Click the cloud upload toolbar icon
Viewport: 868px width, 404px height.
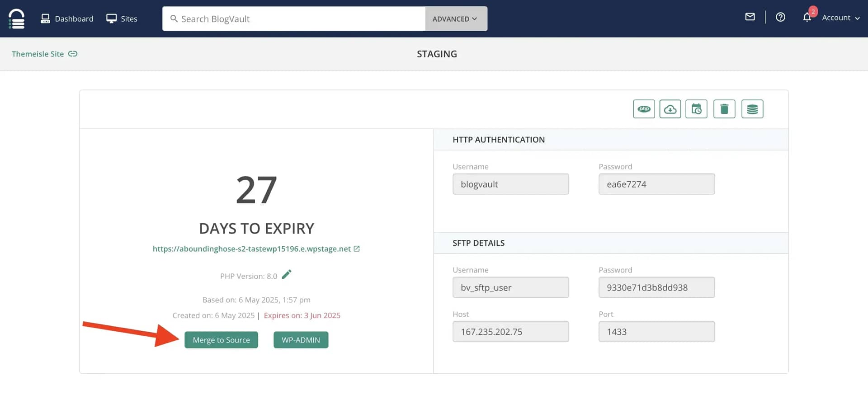pyautogui.click(x=670, y=109)
